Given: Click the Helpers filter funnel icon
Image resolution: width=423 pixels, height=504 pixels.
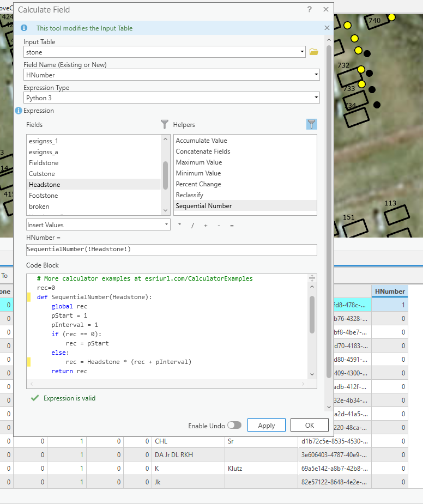Looking at the screenshot, I should click(311, 125).
